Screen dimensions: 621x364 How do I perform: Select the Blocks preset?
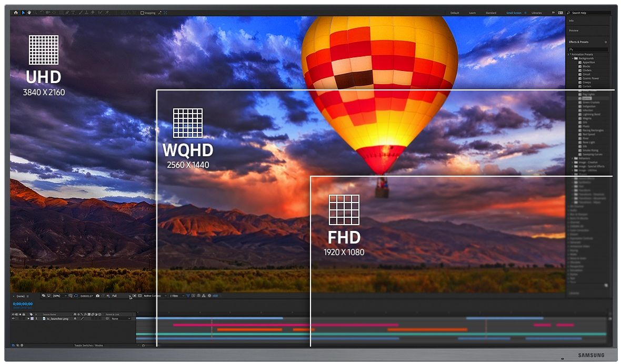click(x=586, y=66)
